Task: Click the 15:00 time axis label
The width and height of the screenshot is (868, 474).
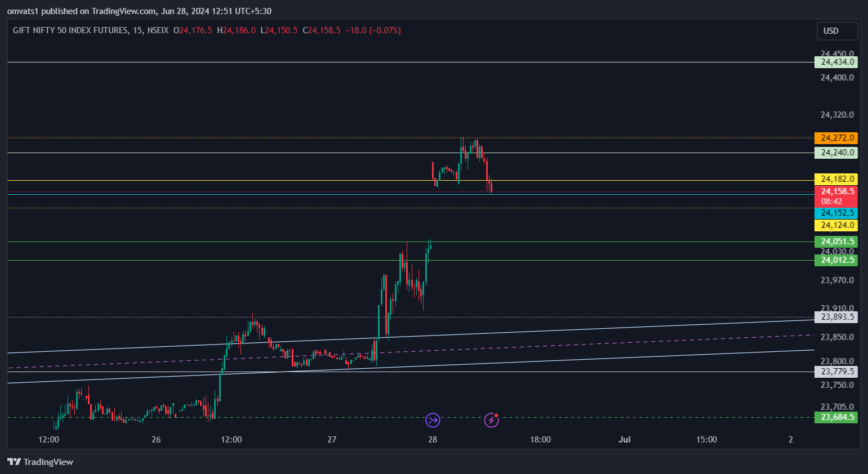Action: pyautogui.click(x=706, y=440)
